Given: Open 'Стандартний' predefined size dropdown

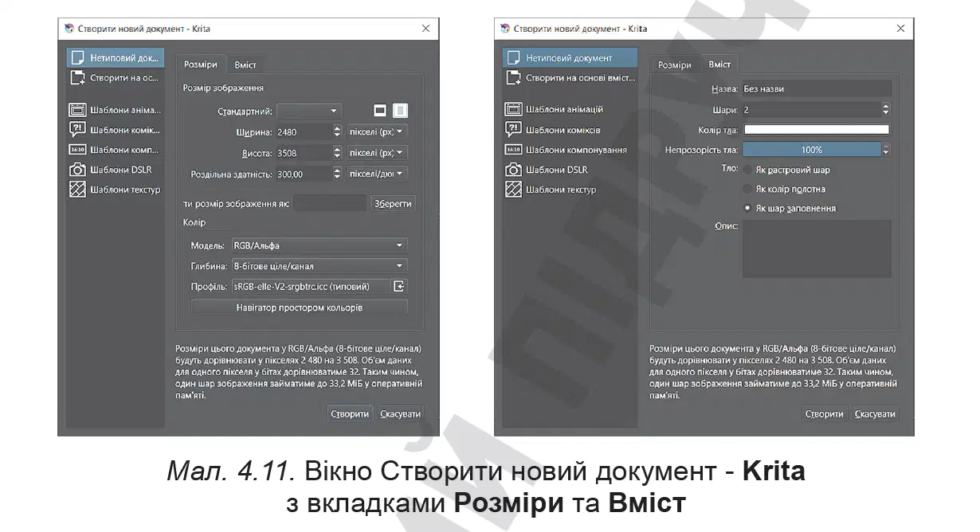Looking at the screenshot, I should point(309,111).
